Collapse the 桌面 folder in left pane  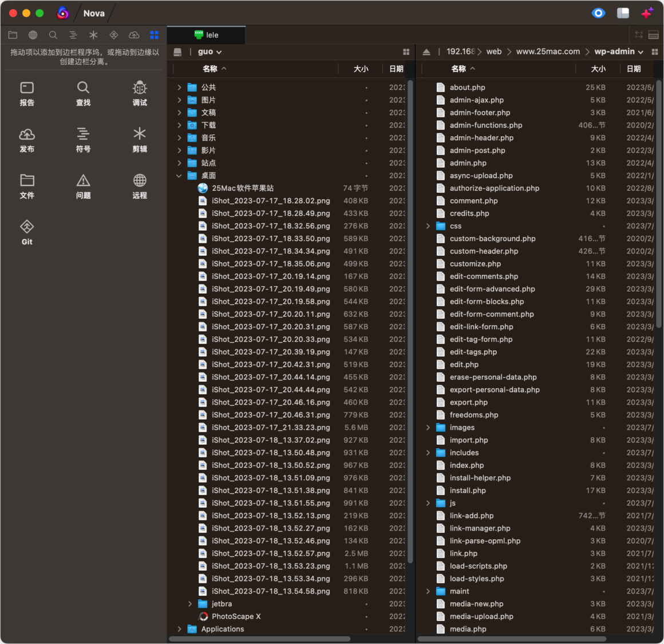(179, 176)
